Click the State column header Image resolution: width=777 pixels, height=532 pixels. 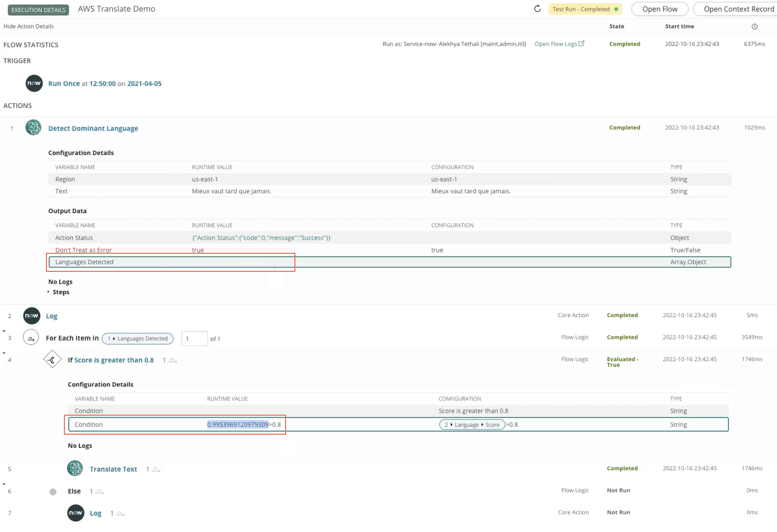pos(617,26)
